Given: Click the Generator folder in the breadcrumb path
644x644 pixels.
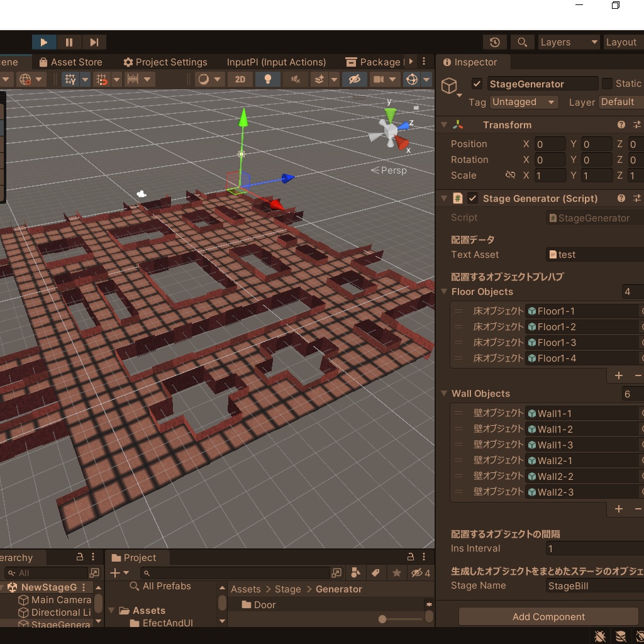Looking at the screenshot, I should coord(338,589).
